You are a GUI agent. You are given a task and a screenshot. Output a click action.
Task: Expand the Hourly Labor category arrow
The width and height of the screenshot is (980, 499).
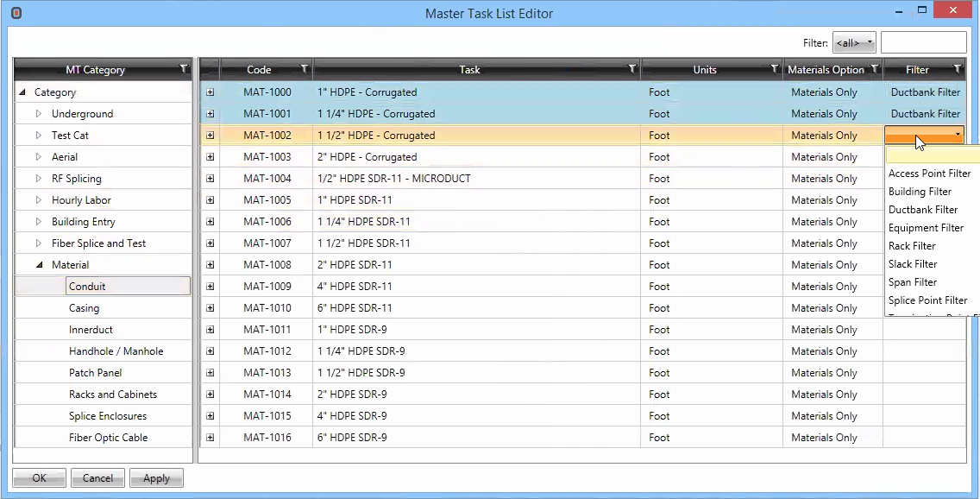pyautogui.click(x=39, y=200)
